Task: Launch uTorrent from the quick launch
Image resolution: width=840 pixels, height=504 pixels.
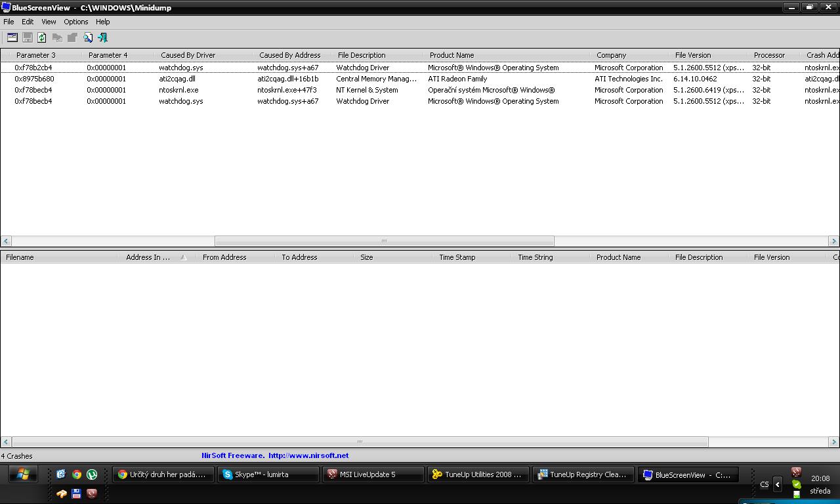Action: (92, 474)
